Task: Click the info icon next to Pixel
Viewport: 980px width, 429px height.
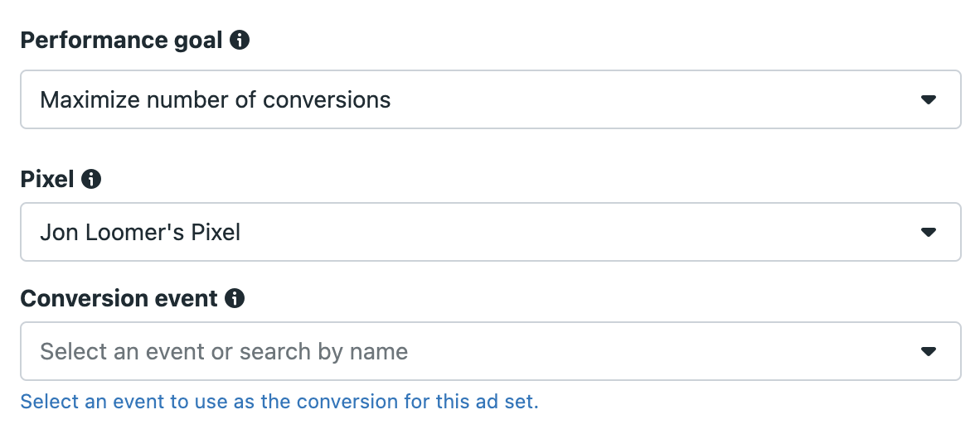Action: 91,179
